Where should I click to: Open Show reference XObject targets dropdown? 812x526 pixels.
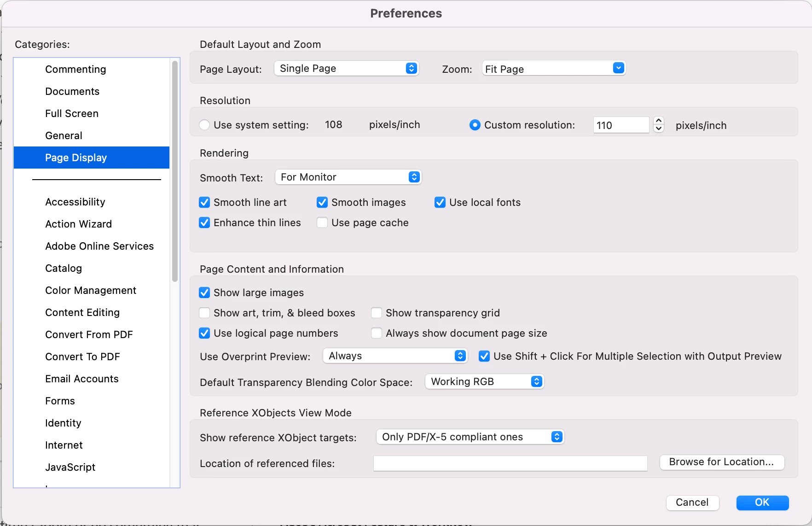tap(470, 437)
